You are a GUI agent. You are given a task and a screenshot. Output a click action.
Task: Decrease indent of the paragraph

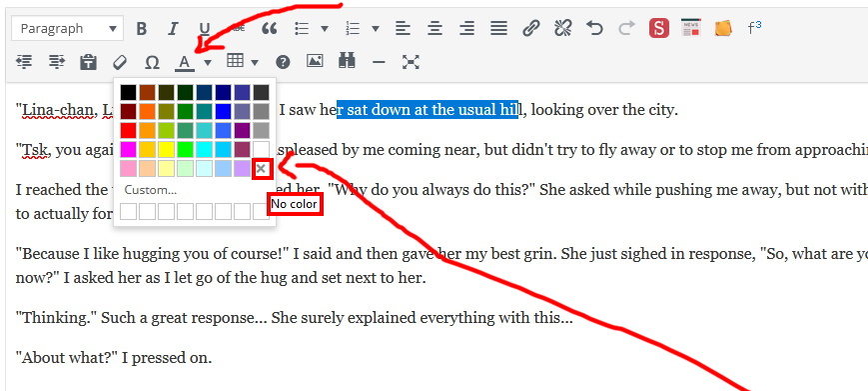24,62
